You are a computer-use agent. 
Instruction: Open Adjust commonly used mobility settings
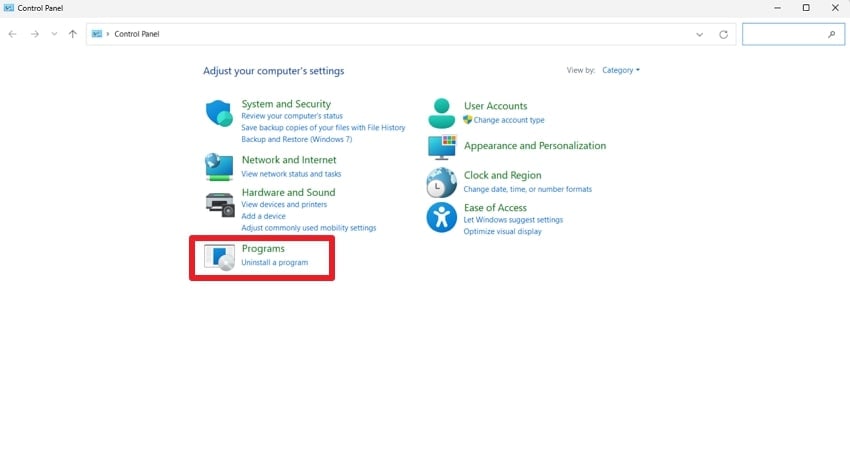[308, 228]
